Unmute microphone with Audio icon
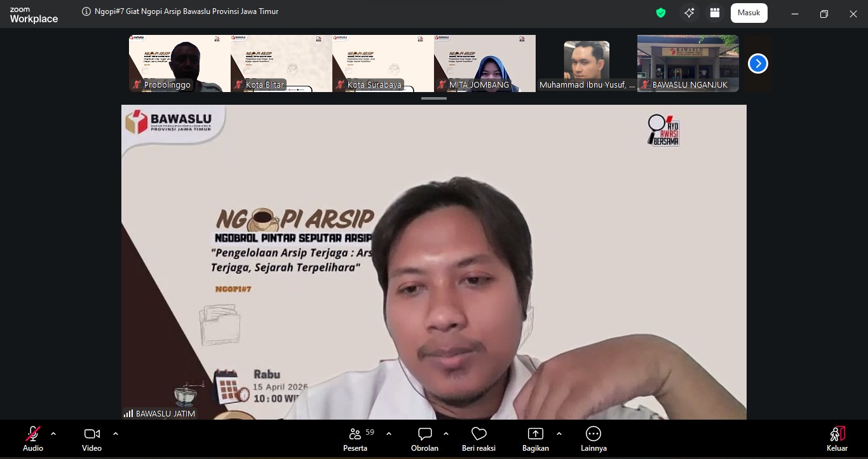868x459 pixels. (x=33, y=434)
